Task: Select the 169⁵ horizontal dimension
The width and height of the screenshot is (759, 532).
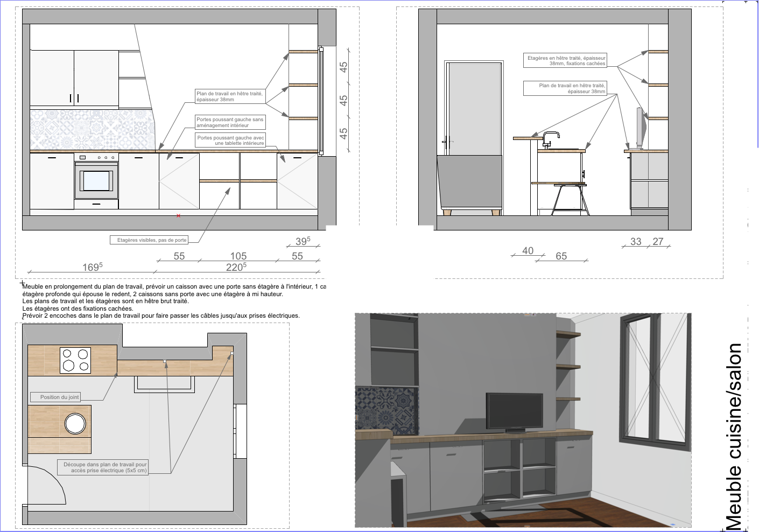Action: (x=92, y=267)
